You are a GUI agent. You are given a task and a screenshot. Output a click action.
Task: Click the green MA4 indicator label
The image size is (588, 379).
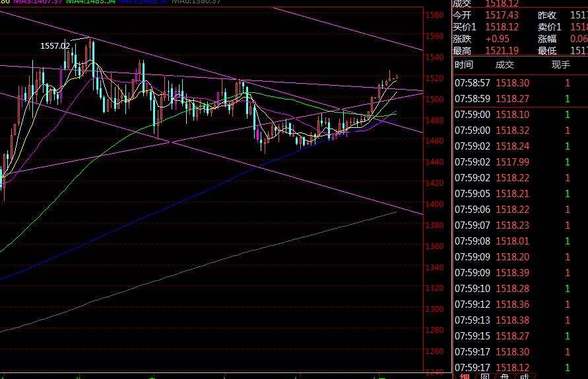[x=91, y=2]
